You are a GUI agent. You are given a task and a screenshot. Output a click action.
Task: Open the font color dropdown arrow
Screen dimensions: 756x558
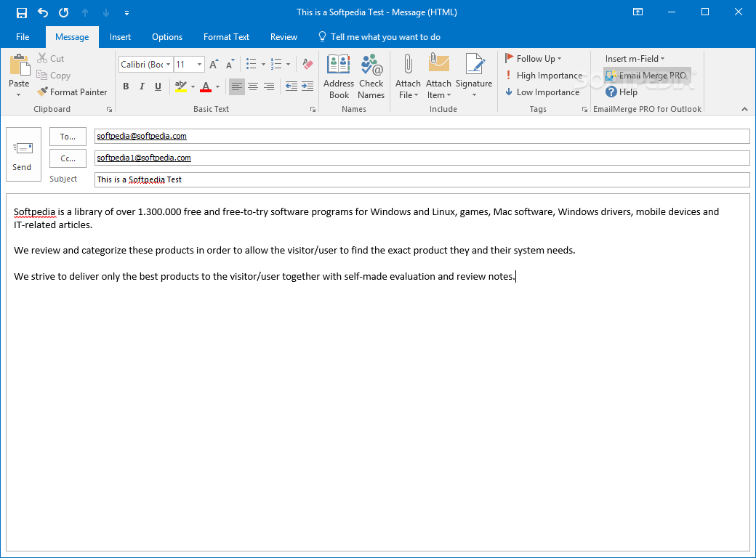(x=217, y=86)
